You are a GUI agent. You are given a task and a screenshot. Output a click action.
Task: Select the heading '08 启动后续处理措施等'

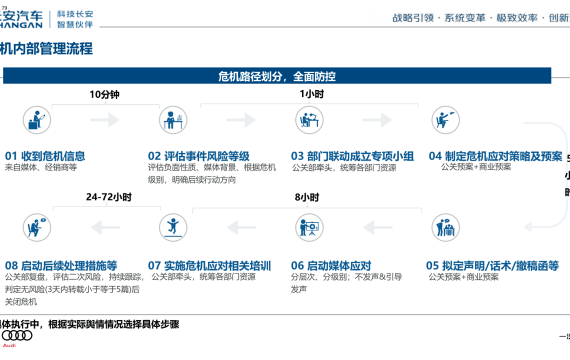pyautogui.click(x=61, y=265)
